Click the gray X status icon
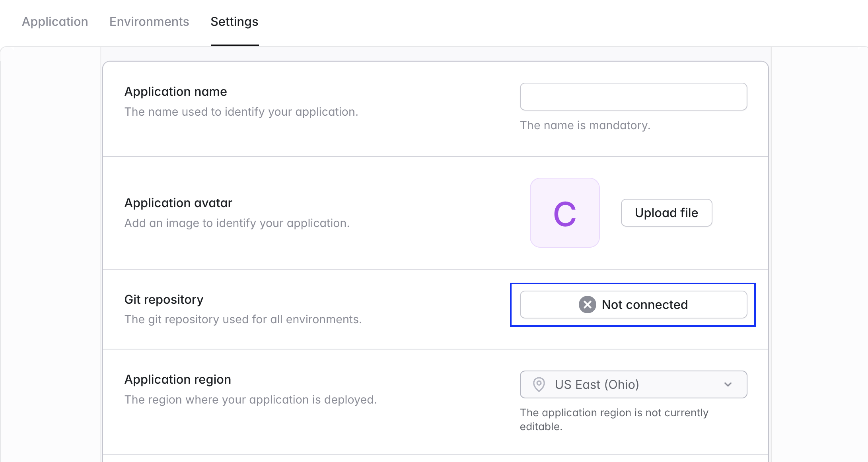The height and width of the screenshot is (462, 868). point(587,305)
